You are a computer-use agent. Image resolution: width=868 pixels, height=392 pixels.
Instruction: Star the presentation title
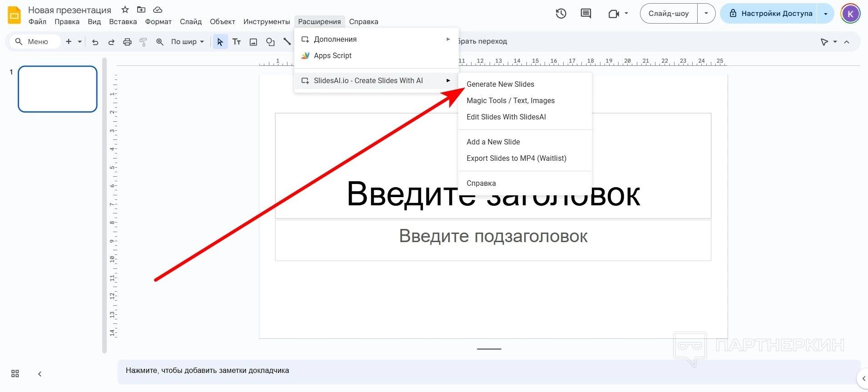tap(125, 10)
